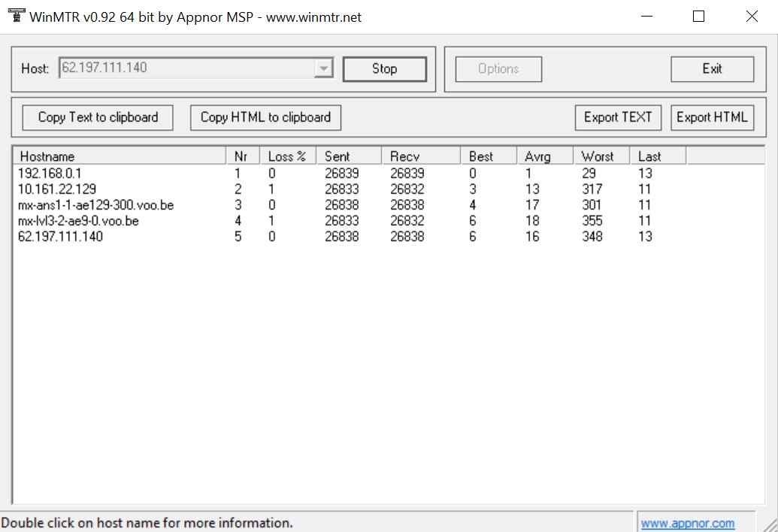Copy HTML to clipboard

(265, 117)
